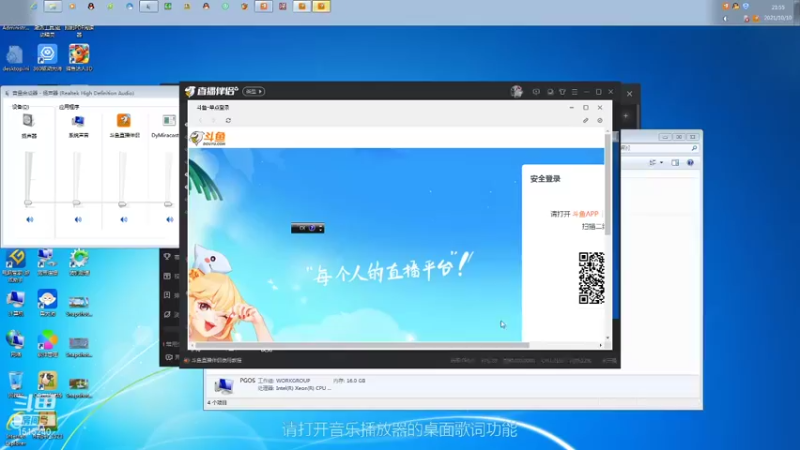Viewport: 800px width, 450px height.
Task: Click the Douyu companion volume slider handle
Action: pyautogui.click(x=122, y=204)
